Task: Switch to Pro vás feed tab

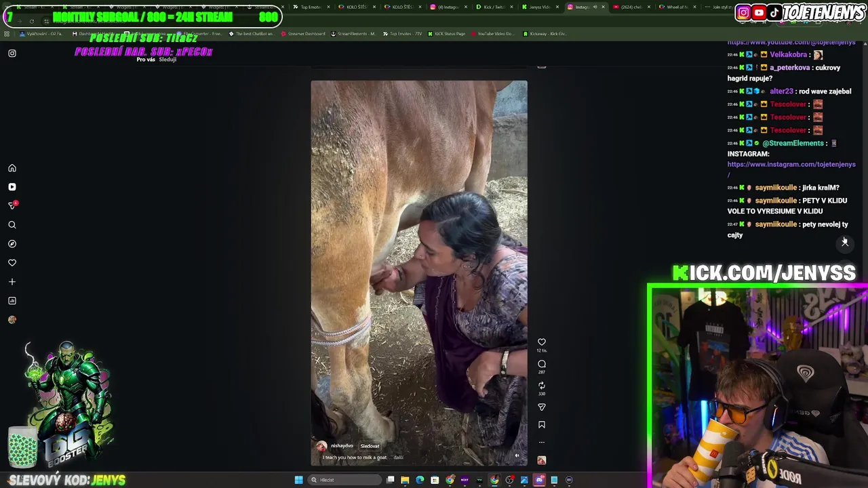Action: pyautogui.click(x=146, y=60)
